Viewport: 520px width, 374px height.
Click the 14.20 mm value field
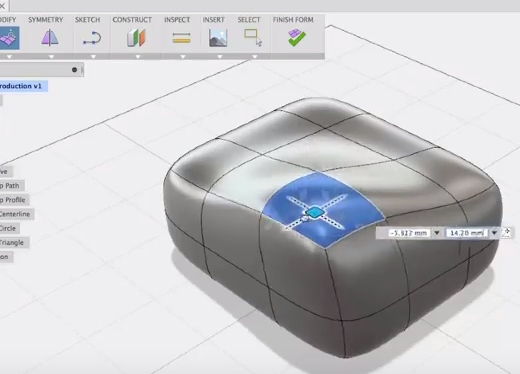(467, 233)
